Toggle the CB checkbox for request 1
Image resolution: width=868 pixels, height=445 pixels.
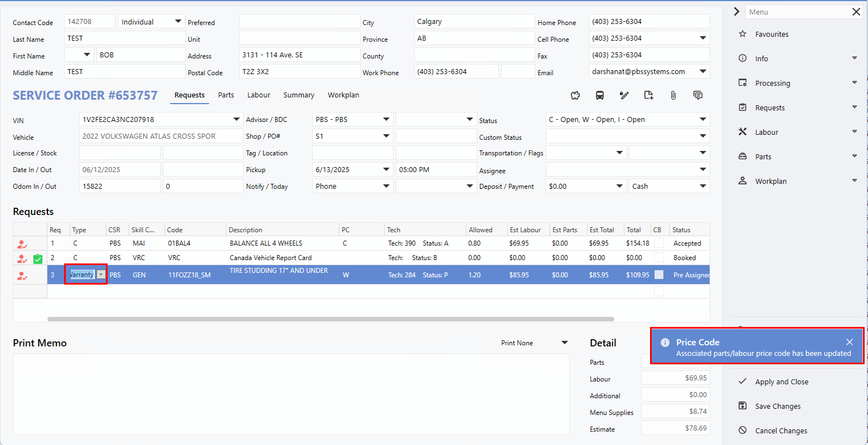click(659, 243)
